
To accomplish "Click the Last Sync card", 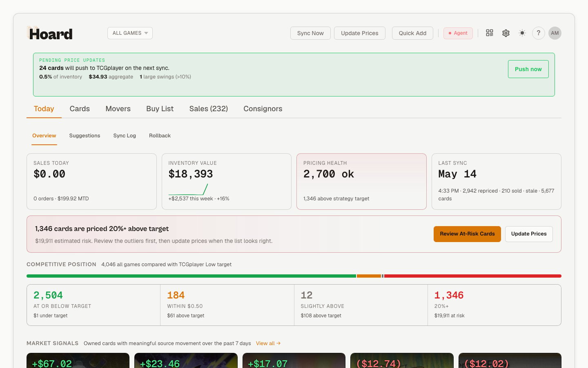I will pos(497,182).
